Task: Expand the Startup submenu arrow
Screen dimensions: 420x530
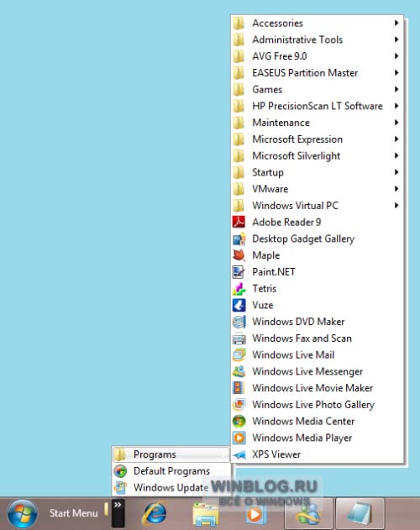Action: [396, 172]
